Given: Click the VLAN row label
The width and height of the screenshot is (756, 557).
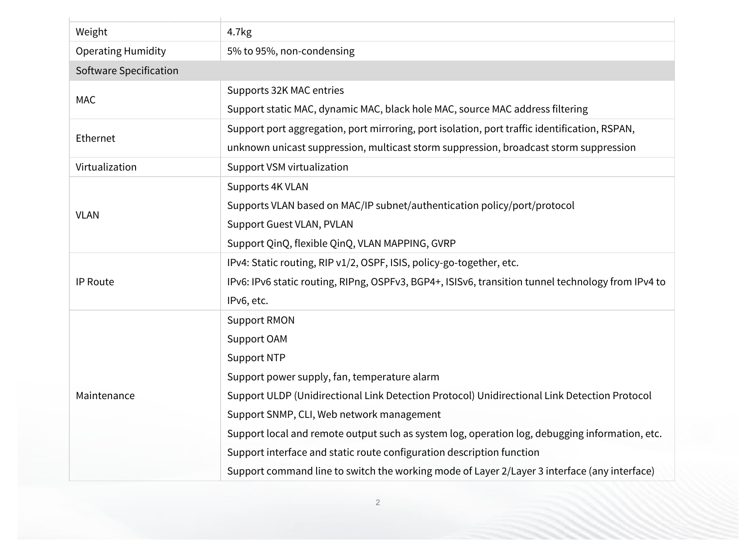Looking at the screenshot, I should point(87,215).
